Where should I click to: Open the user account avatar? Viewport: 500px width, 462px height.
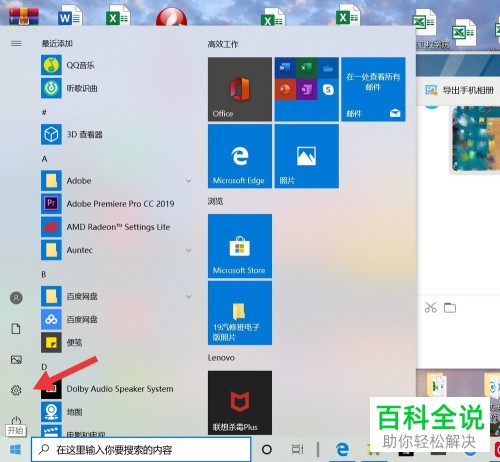(16, 298)
